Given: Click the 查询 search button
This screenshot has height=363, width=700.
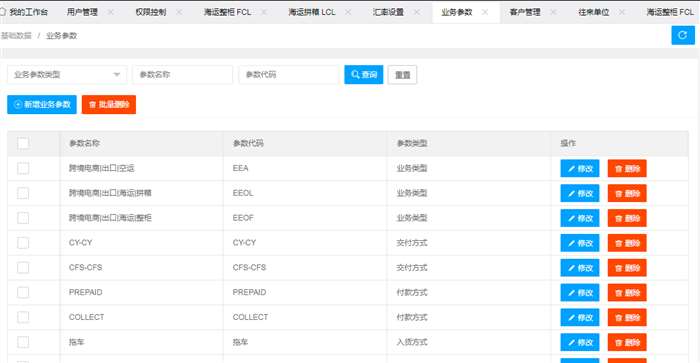Looking at the screenshot, I should click(364, 75).
